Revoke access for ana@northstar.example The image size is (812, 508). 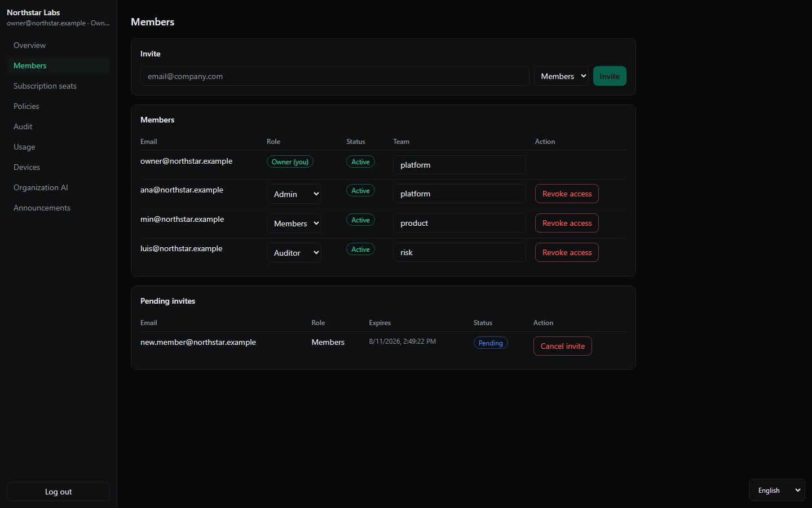coord(567,194)
